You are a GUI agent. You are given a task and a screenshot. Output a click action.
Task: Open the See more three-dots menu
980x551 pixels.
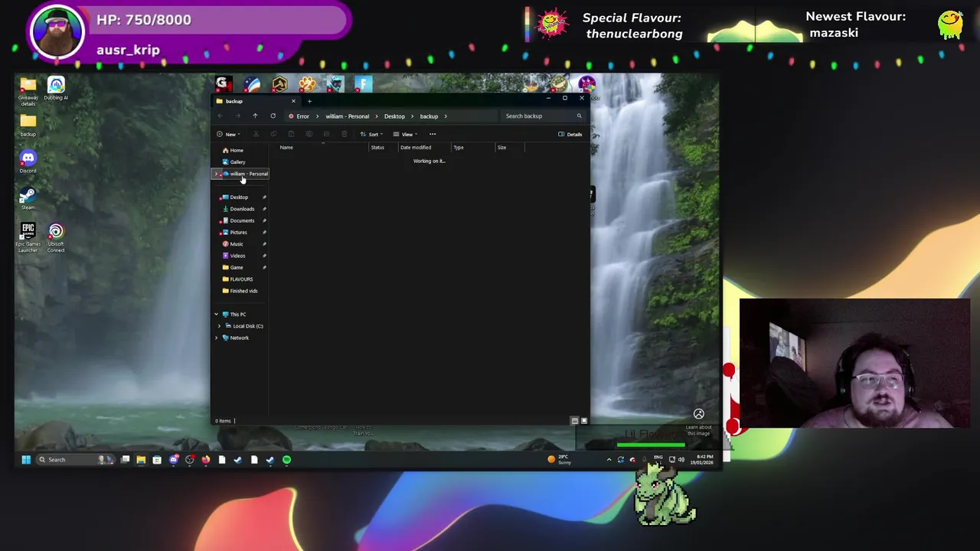(433, 134)
